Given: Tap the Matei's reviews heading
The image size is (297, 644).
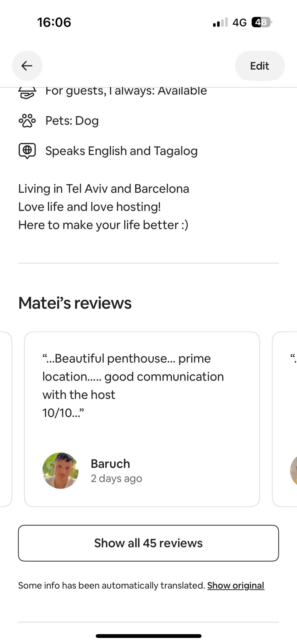Looking at the screenshot, I should point(75,303).
